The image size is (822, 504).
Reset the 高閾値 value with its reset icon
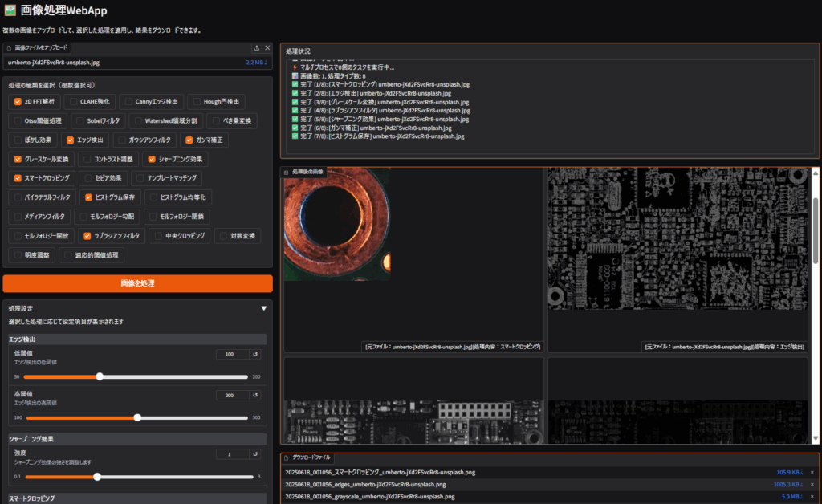tap(256, 396)
